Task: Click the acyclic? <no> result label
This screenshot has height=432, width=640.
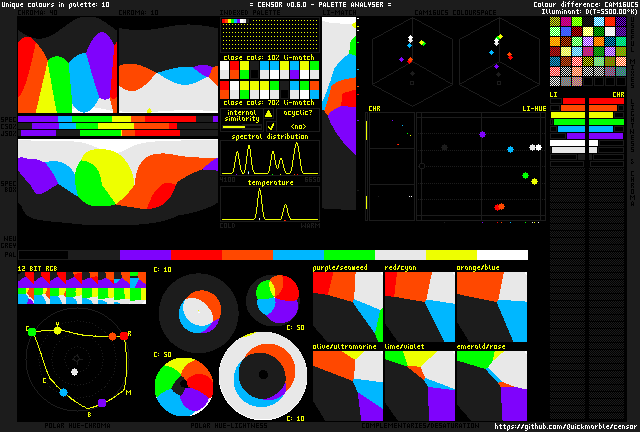Action: (x=298, y=127)
